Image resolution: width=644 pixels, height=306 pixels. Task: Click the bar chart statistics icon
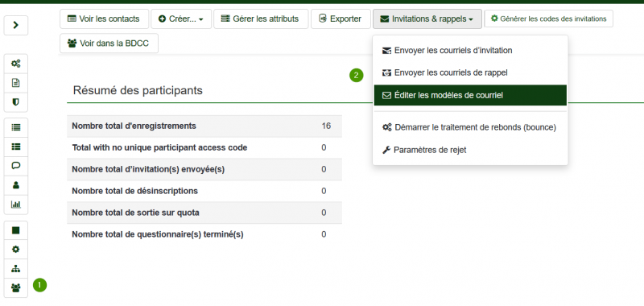[16, 205]
